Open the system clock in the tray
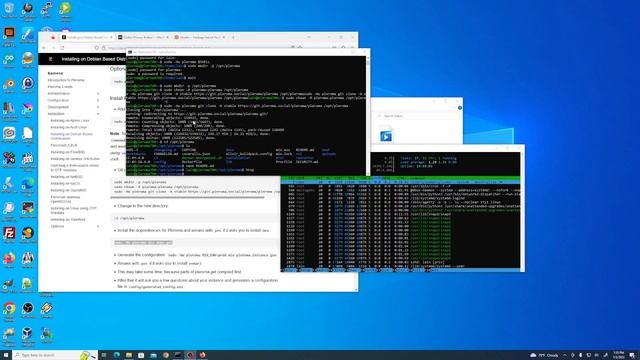640x360 pixels. click(618, 355)
